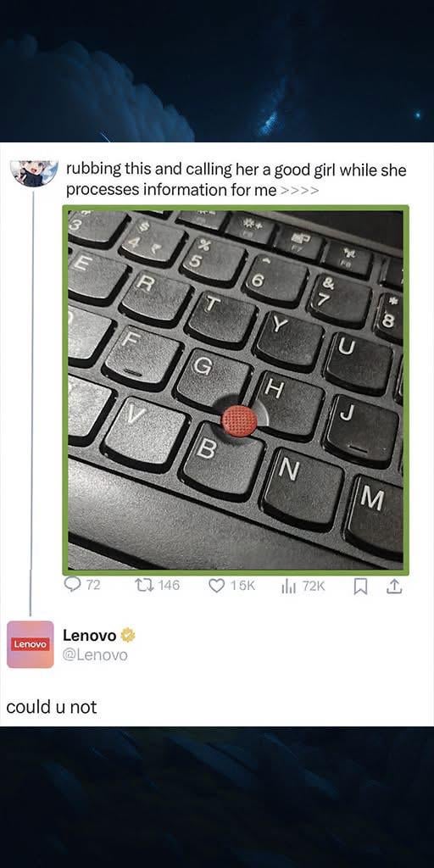Viewport: 434px width, 868px height.
Task: Bookmark the tweet with the bookmark icon
Action: pos(360,587)
